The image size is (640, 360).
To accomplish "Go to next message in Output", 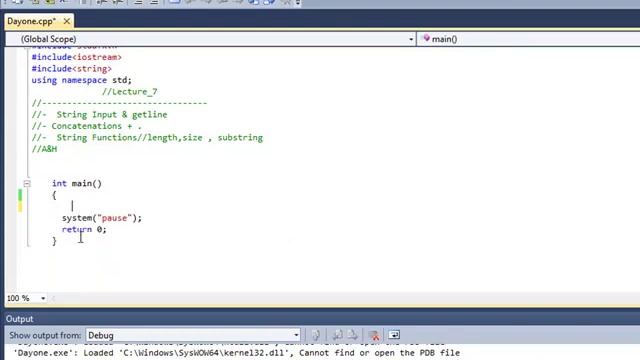I will [x=352, y=336].
